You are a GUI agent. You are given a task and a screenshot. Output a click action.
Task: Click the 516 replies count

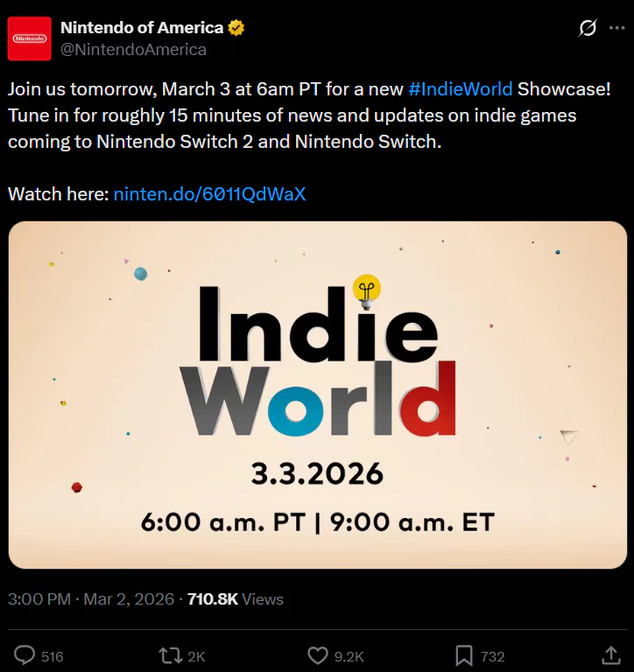(53, 656)
